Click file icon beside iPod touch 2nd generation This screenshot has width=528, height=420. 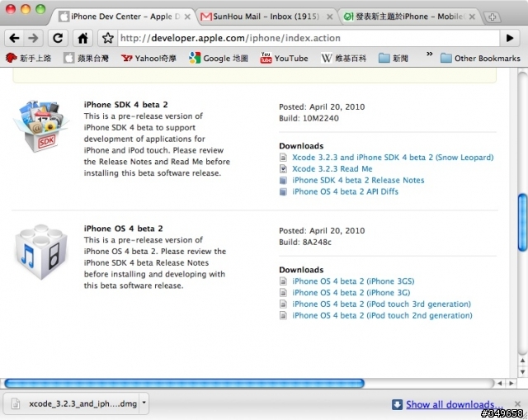[284, 315]
